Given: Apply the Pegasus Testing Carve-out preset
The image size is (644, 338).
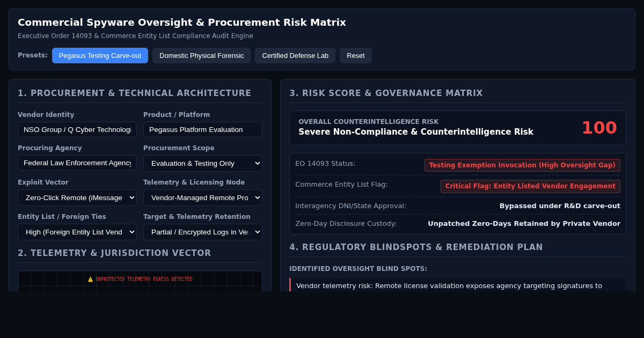Looking at the screenshot, I should click(x=100, y=55).
